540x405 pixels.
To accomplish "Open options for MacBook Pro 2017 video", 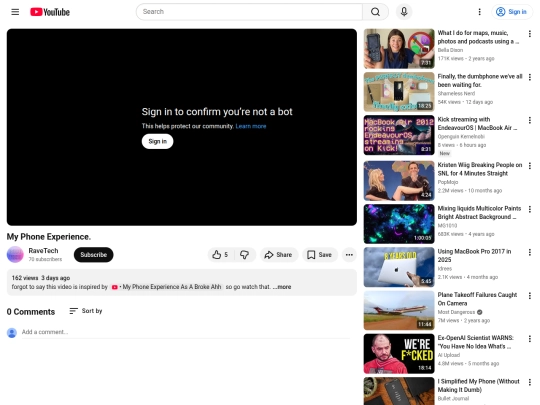I will coord(530,252).
